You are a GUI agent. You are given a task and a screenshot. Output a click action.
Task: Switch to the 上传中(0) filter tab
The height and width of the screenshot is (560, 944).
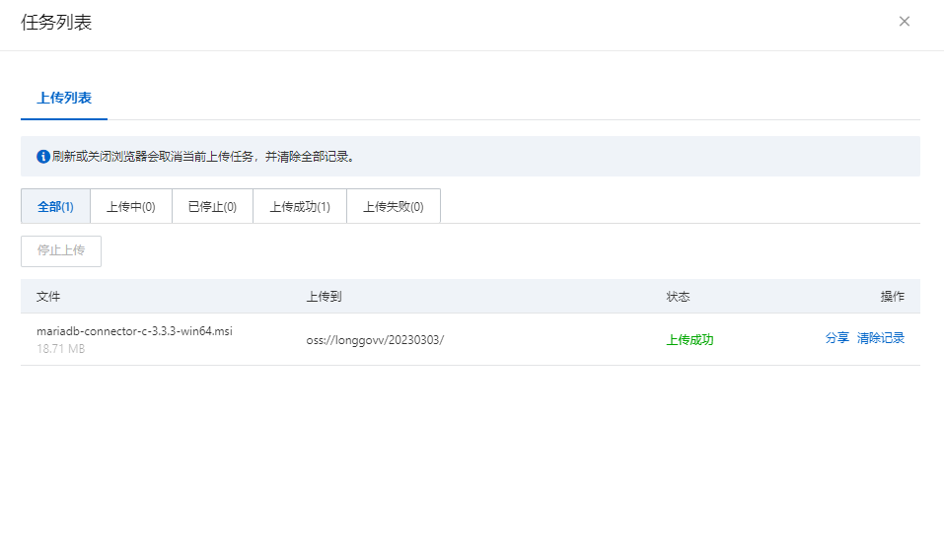[x=131, y=206]
